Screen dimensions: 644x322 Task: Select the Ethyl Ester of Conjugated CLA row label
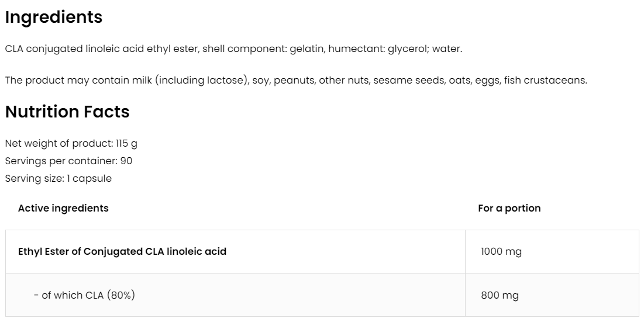click(x=122, y=252)
